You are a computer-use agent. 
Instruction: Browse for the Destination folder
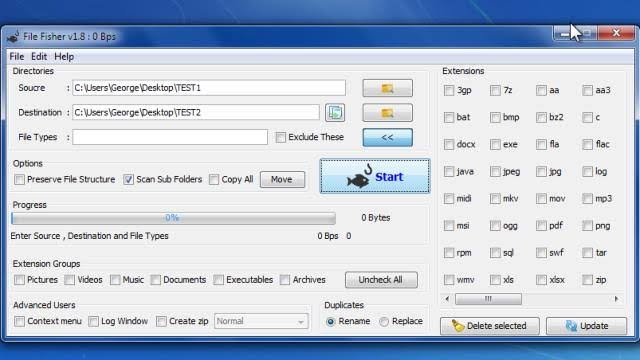pos(387,113)
